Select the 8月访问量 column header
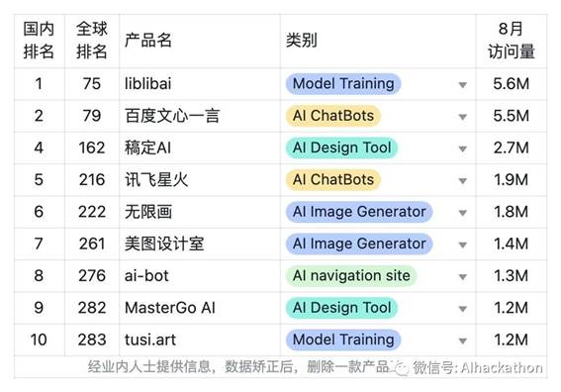The image size is (561, 392). (511, 41)
